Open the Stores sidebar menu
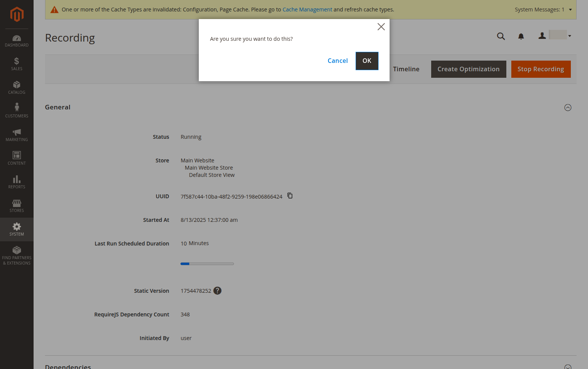 point(17,206)
